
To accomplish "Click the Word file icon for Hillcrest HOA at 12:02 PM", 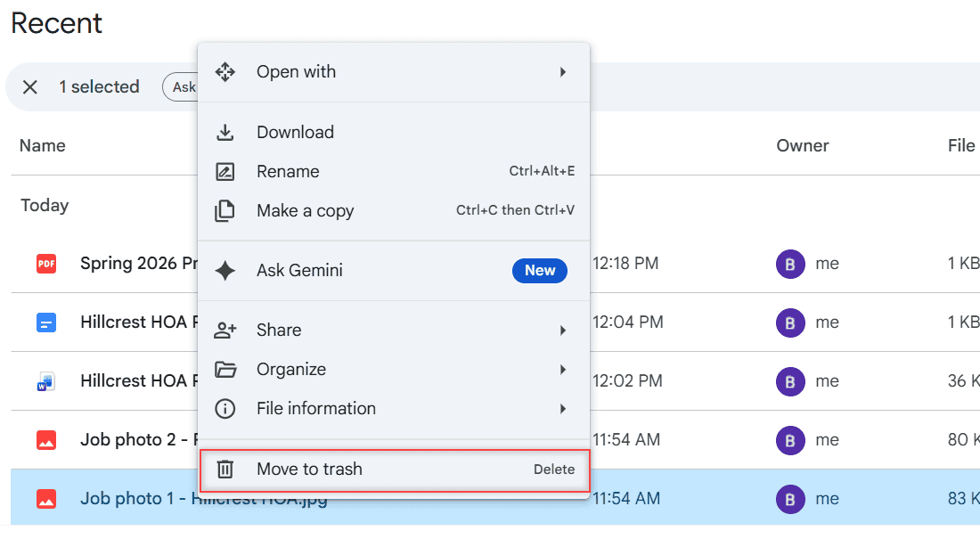I will [x=46, y=381].
